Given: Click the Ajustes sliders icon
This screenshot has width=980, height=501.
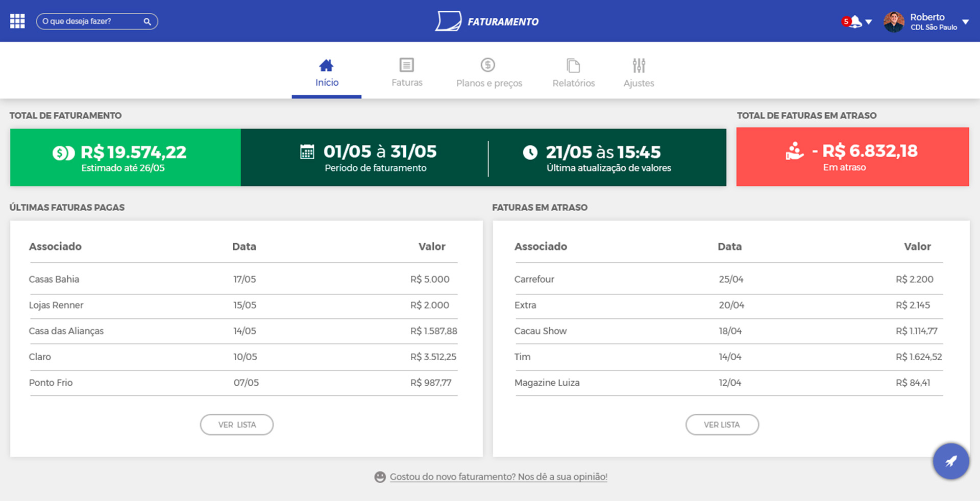Looking at the screenshot, I should click(x=639, y=65).
